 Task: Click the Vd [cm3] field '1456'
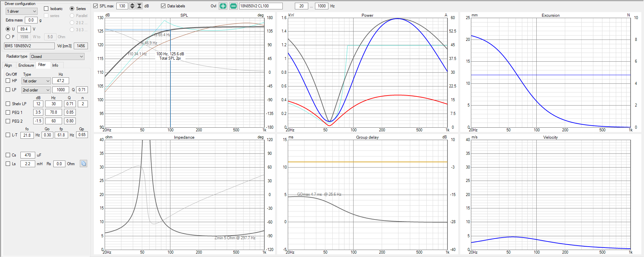point(81,46)
